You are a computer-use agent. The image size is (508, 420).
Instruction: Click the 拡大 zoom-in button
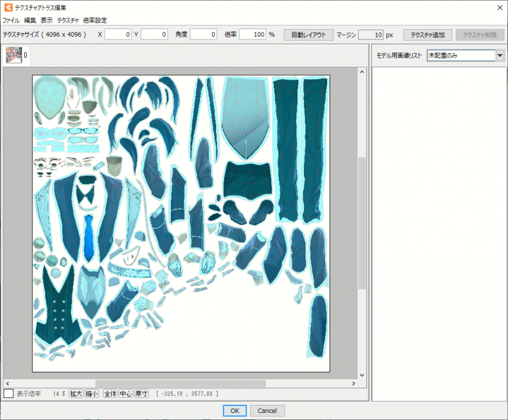pyautogui.click(x=76, y=394)
